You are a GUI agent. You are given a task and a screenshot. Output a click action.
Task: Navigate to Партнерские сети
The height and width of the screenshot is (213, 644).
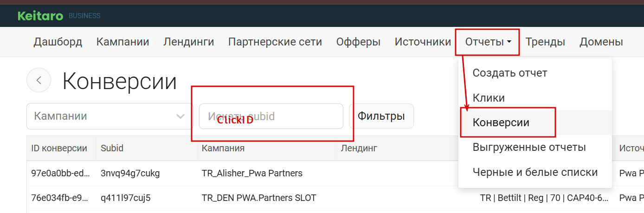(x=275, y=42)
